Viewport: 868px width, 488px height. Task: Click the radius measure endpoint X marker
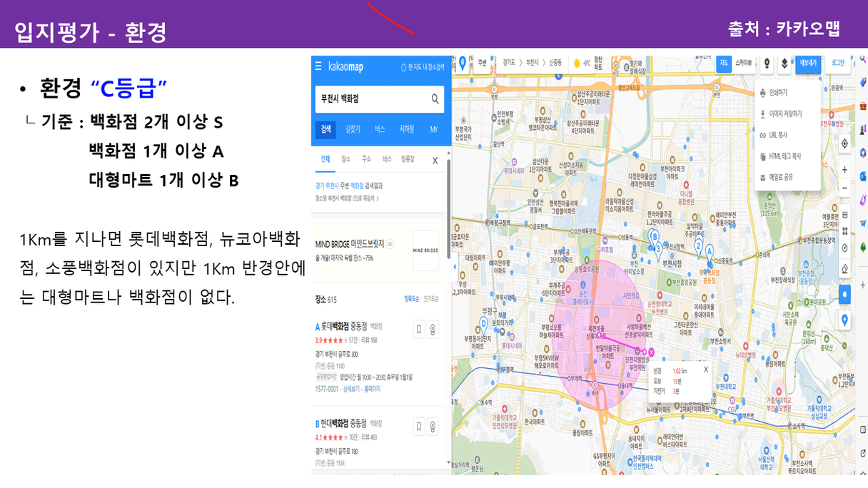pyautogui.click(x=650, y=351)
